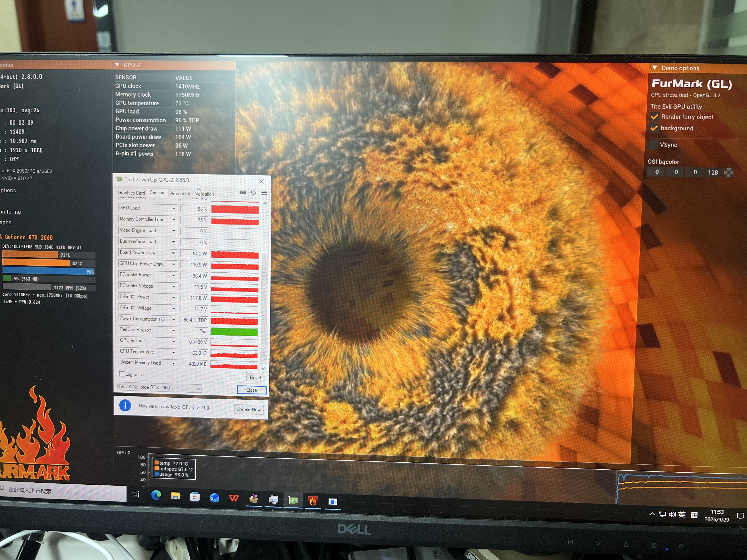Click the Reset button in GPU-Z

pyautogui.click(x=255, y=377)
